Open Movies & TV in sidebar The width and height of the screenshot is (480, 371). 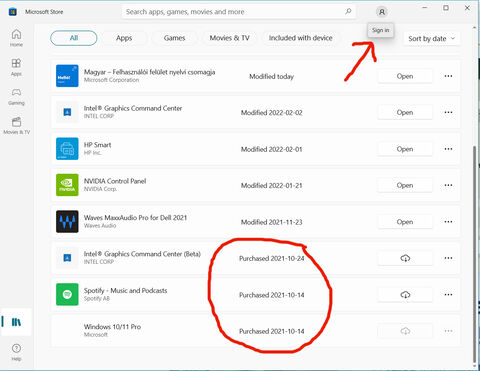(x=16, y=125)
